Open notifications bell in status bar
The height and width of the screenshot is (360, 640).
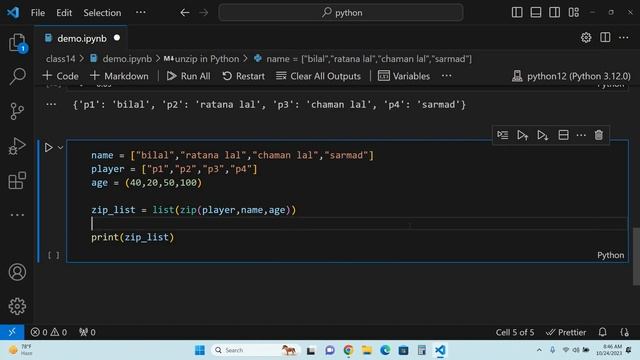point(602,332)
